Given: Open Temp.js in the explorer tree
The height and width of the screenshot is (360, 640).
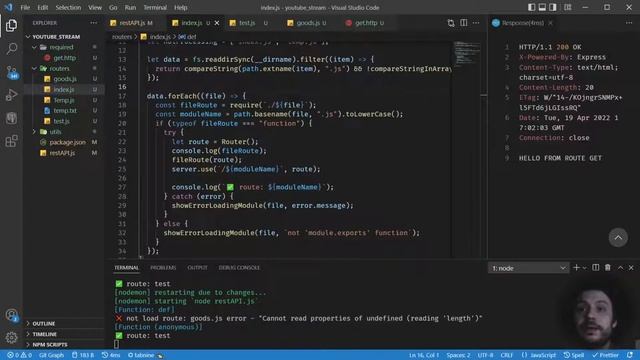Looking at the screenshot, I should [64, 100].
